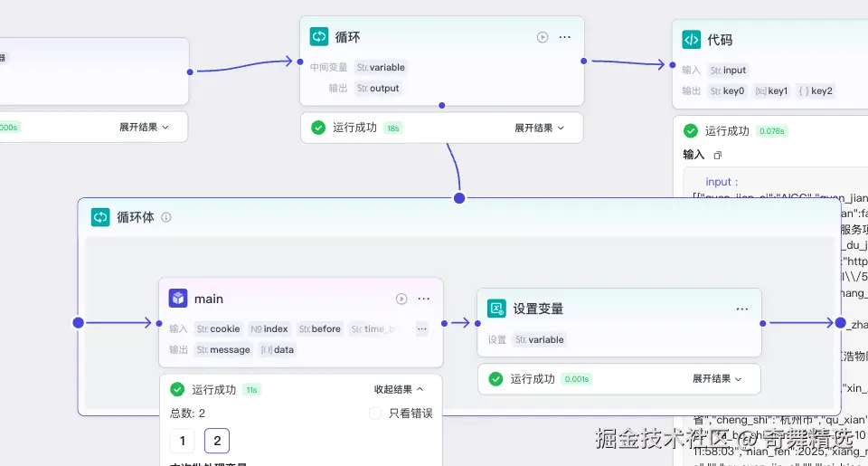Click the input : label in 代码 results

(722, 182)
